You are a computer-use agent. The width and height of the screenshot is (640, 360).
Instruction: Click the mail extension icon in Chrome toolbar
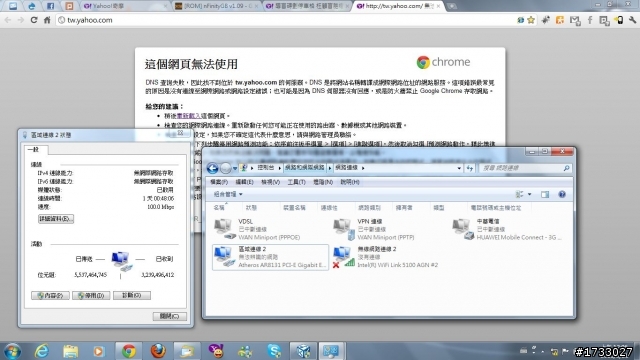(575, 20)
